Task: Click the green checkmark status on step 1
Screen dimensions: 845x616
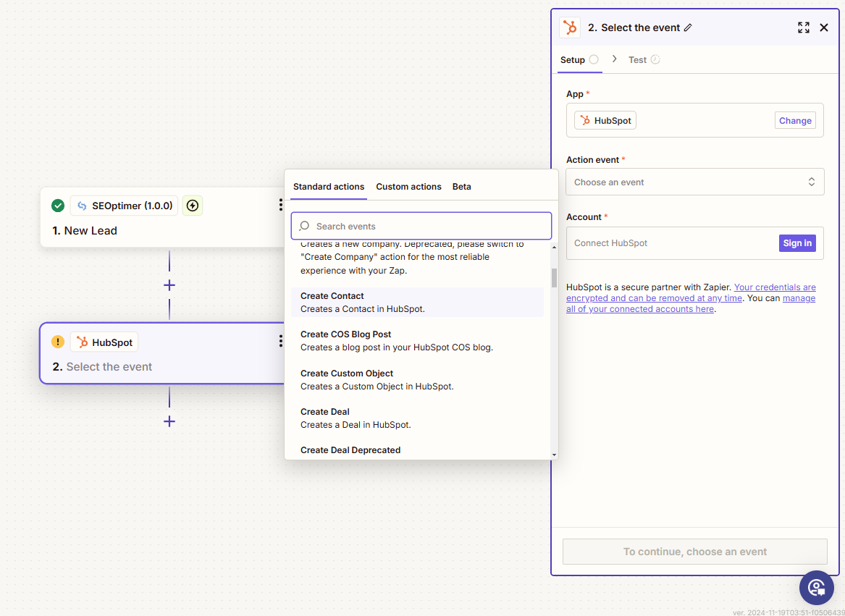Action: coord(58,206)
